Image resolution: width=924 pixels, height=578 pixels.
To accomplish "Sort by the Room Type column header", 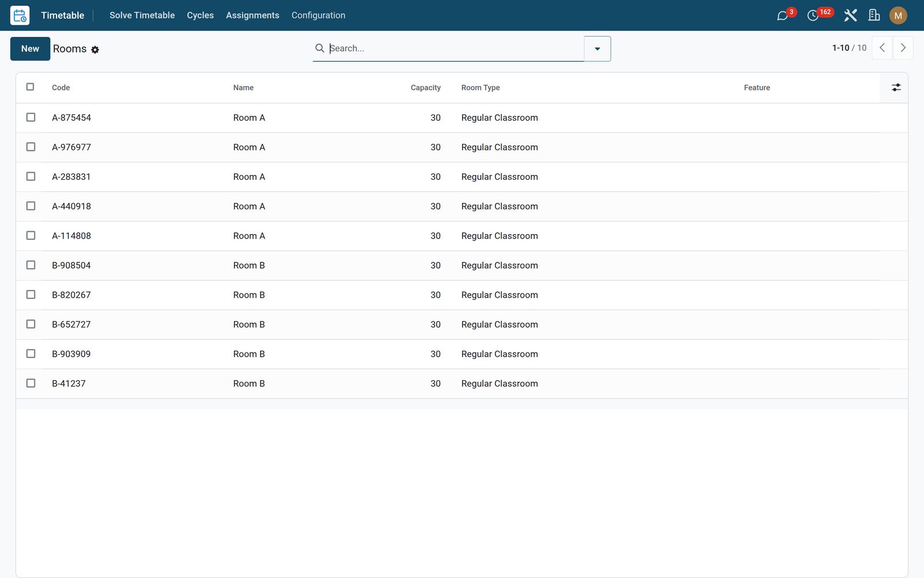I will [x=480, y=88].
